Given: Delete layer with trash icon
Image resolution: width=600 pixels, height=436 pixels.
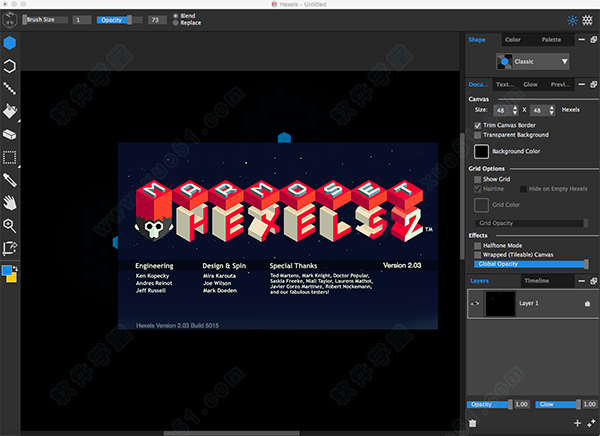Looking at the screenshot, I should pos(473,423).
